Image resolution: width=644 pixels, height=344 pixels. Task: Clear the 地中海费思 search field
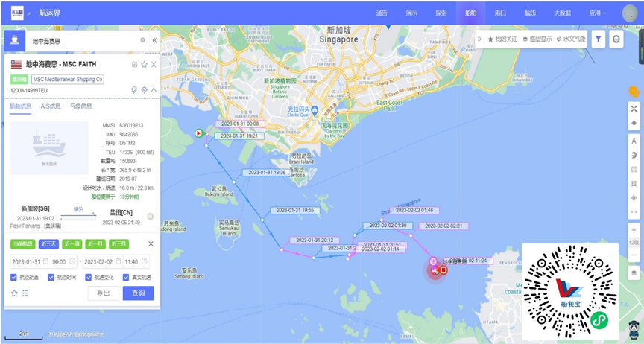pos(142,40)
